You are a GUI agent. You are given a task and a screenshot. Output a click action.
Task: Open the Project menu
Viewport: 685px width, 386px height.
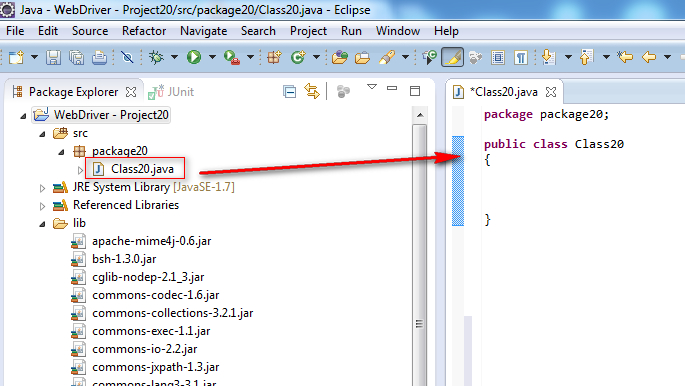(308, 31)
